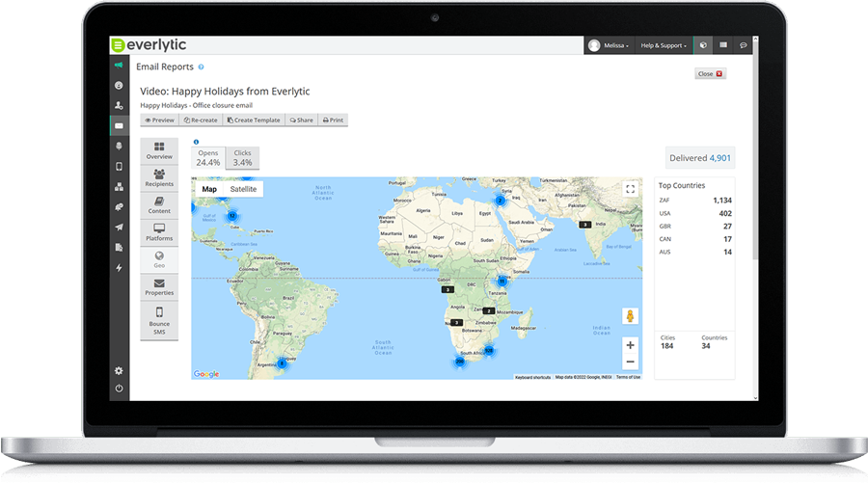Click the cluster marker 12 near Cuba
868x483 pixels.
[232, 216]
